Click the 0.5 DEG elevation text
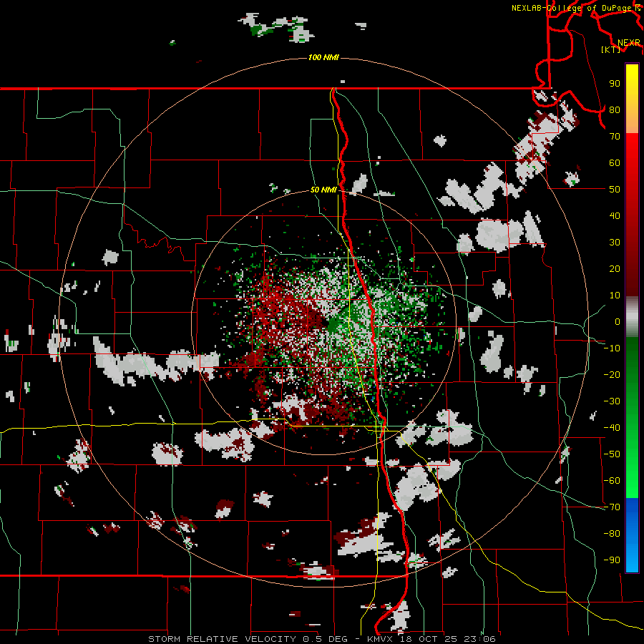Screen dimensions: 644x644 pyautogui.click(x=326, y=639)
